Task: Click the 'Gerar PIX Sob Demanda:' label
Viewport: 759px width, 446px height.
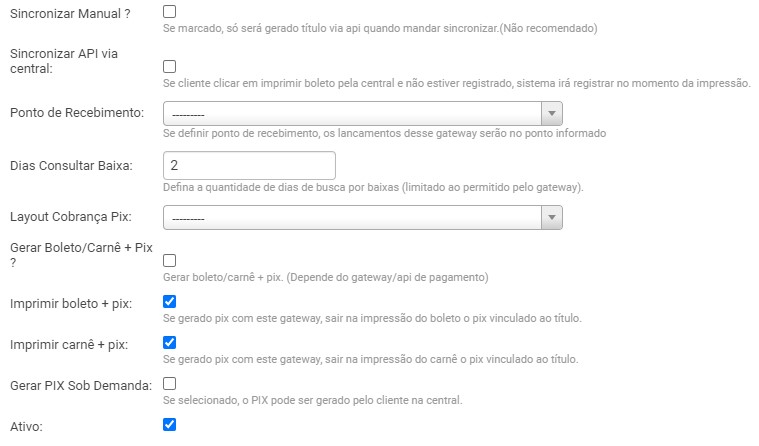Action: click(79, 386)
